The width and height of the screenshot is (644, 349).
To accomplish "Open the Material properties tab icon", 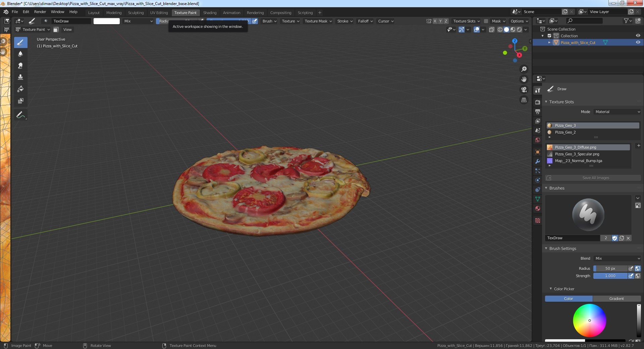I will (x=538, y=208).
